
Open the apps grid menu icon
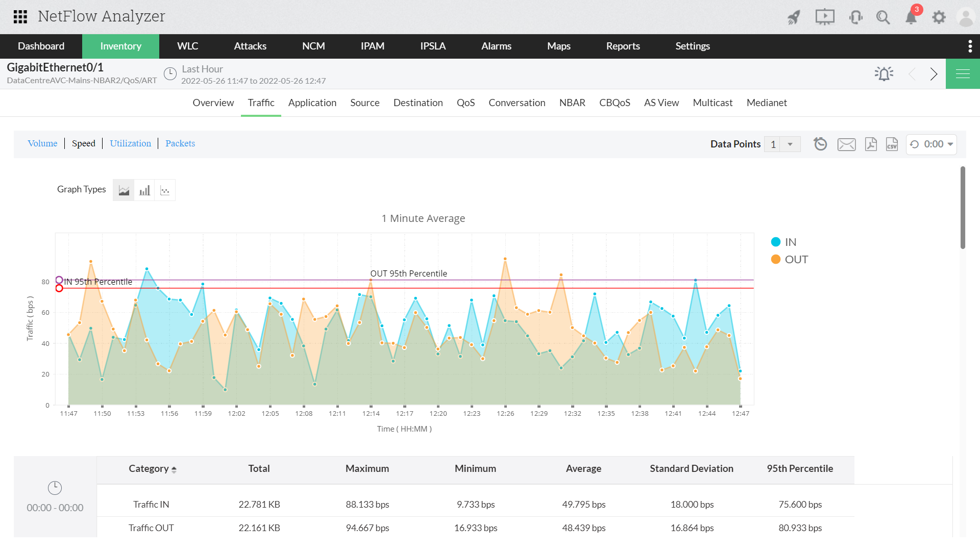coord(20,17)
